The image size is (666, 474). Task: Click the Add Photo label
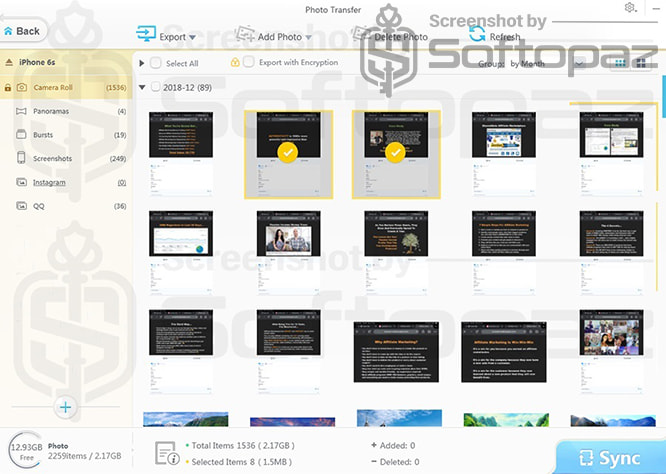point(279,37)
